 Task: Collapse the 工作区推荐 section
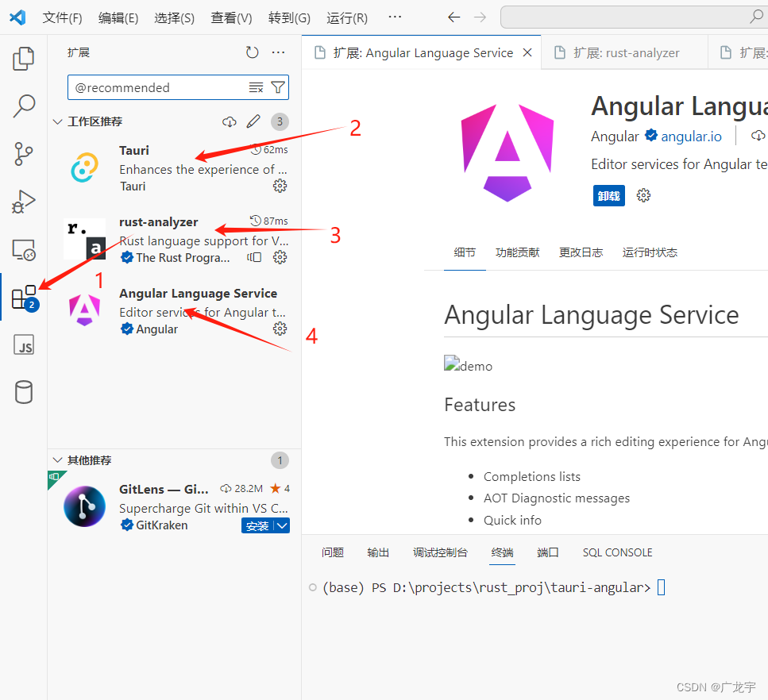[x=57, y=121]
